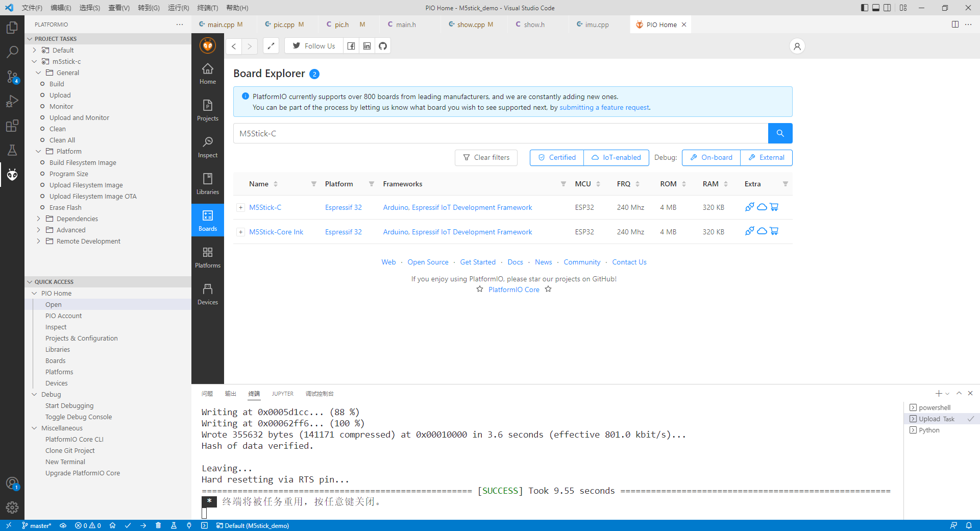
Task: Open the Get Started footer link
Action: point(478,262)
